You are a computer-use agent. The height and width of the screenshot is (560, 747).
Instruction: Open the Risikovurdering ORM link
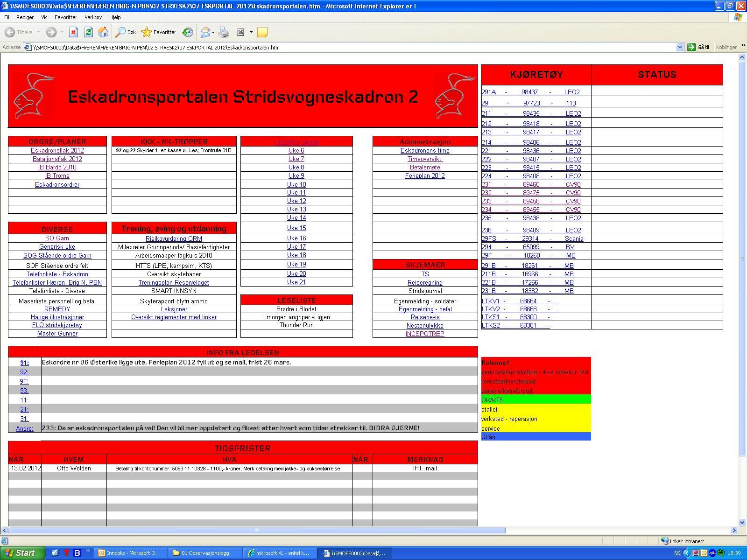click(174, 238)
